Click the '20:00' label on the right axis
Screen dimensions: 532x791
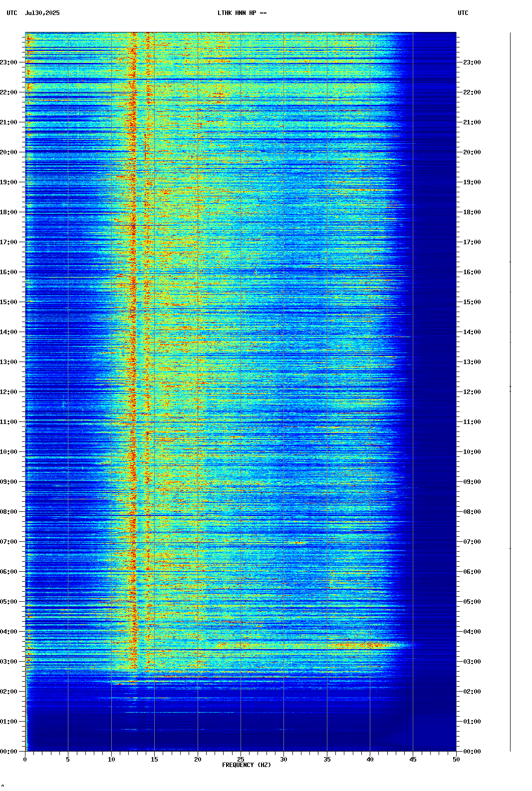tap(472, 152)
